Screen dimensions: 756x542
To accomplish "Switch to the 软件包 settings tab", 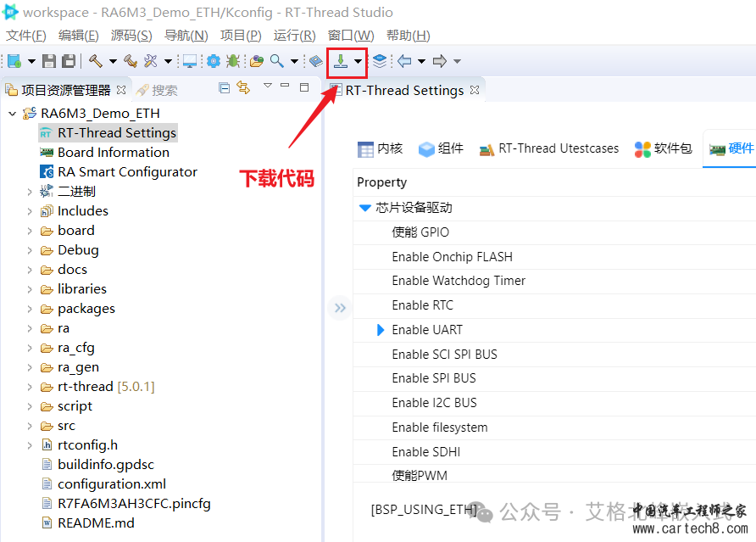I will tap(663, 148).
